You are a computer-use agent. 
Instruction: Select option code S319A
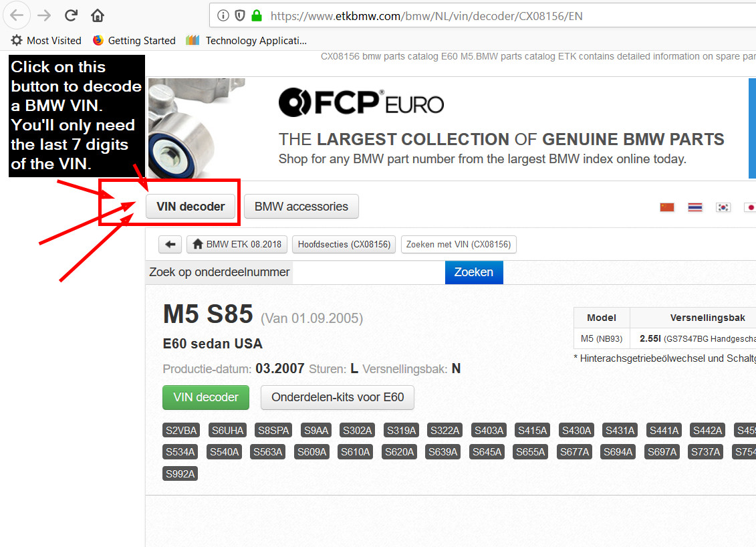pyautogui.click(x=401, y=430)
